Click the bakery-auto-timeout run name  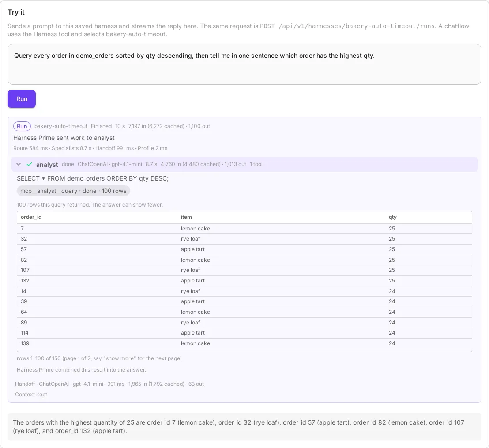click(61, 126)
